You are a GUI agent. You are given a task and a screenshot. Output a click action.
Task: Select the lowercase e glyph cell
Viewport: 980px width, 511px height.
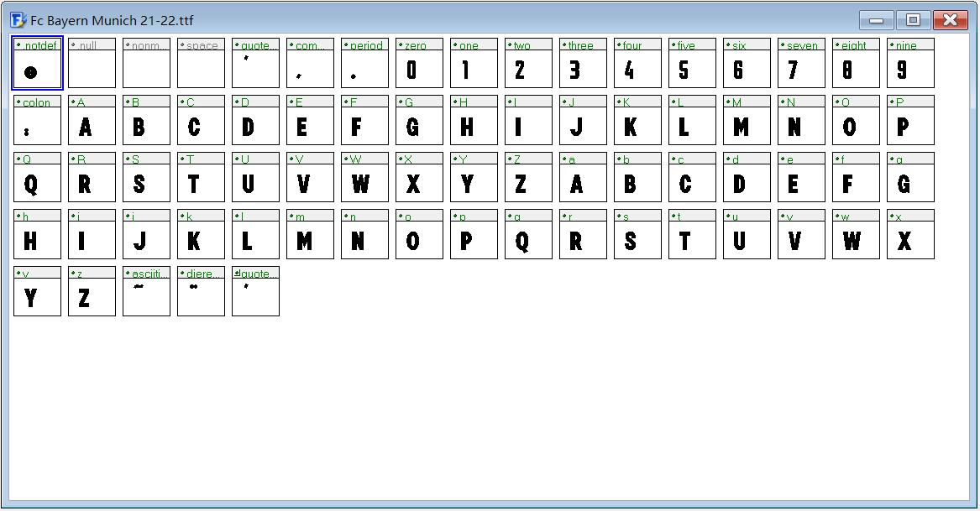(801, 177)
